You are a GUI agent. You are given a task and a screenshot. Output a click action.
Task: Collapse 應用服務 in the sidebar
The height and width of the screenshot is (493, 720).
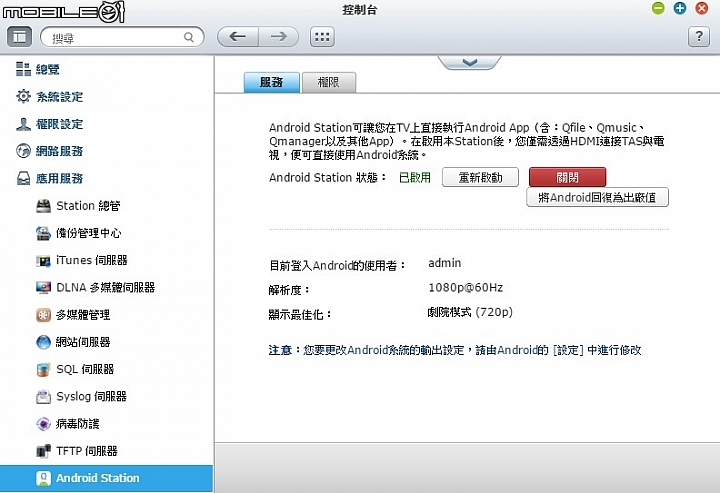pos(59,179)
